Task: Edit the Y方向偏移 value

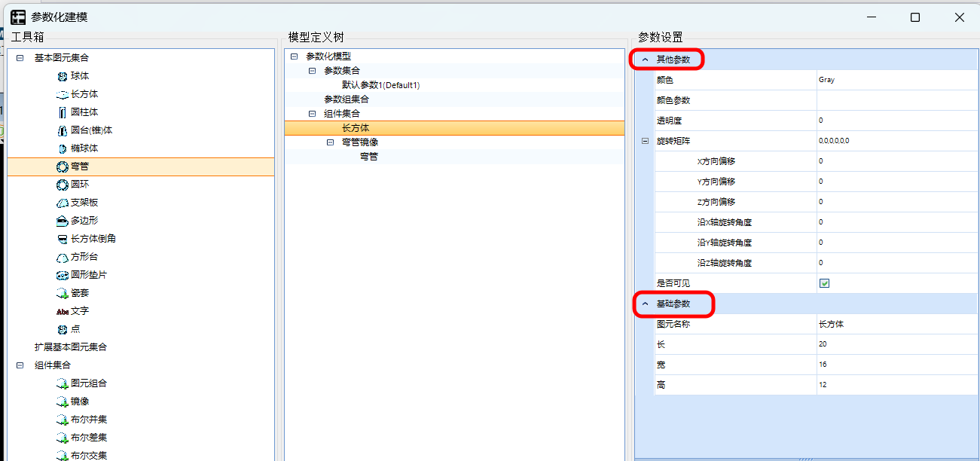Action: click(x=896, y=181)
